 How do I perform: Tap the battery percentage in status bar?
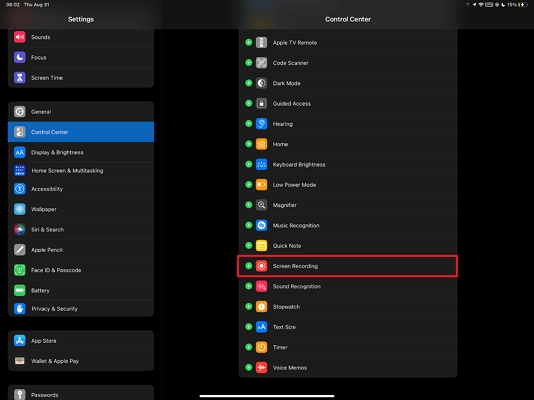512,5
